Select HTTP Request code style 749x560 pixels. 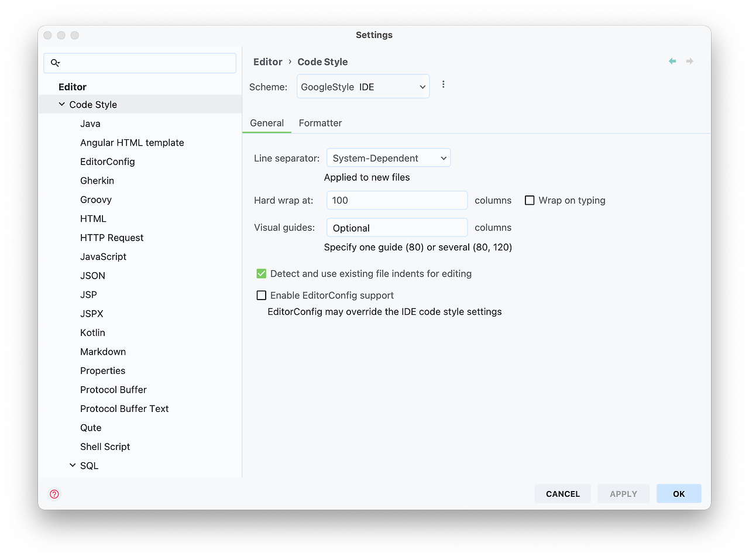(x=112, y=238)
